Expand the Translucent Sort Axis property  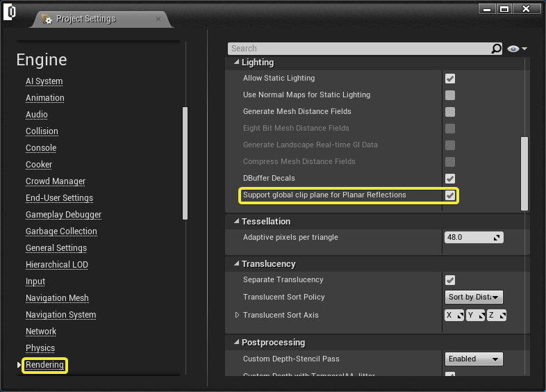[237, 315]
